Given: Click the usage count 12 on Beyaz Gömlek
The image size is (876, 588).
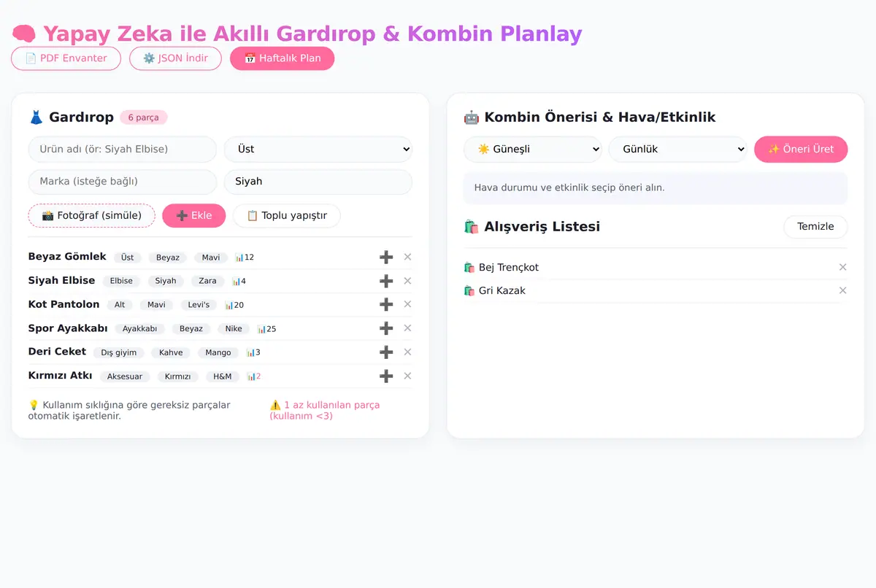Looking at the screenshot, I should pos(245,258).
